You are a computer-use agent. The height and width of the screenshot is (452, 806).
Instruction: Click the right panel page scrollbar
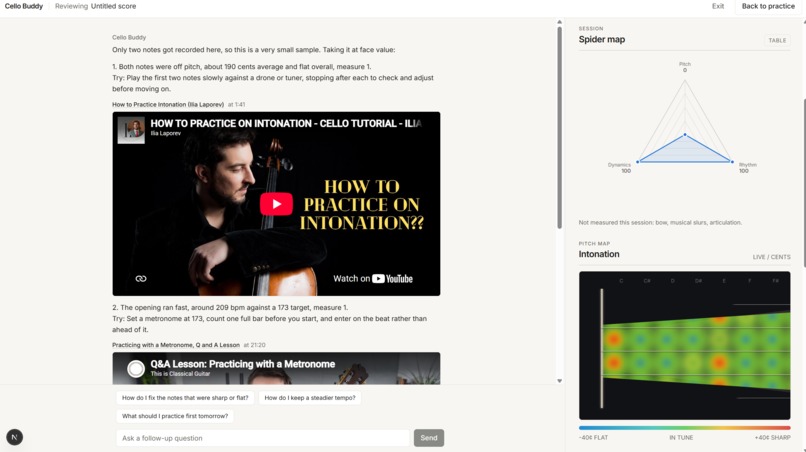(x=803, y=183)
